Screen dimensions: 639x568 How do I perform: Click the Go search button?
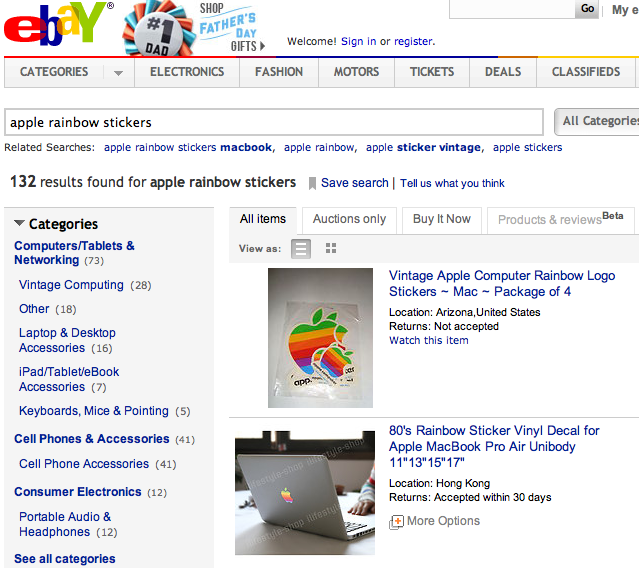coord(587,9)
